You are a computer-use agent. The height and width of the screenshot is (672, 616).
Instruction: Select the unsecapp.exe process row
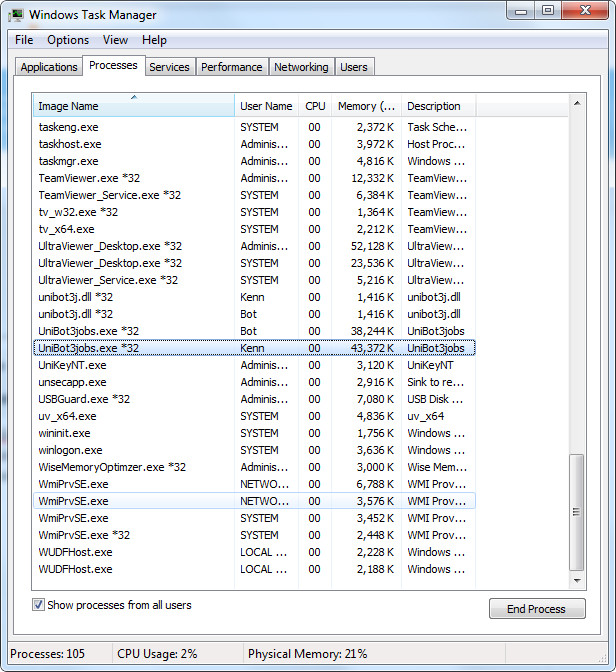254,382
